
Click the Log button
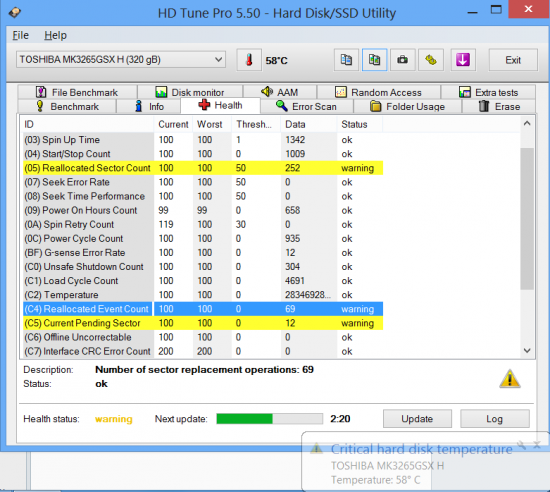[495, 419]
